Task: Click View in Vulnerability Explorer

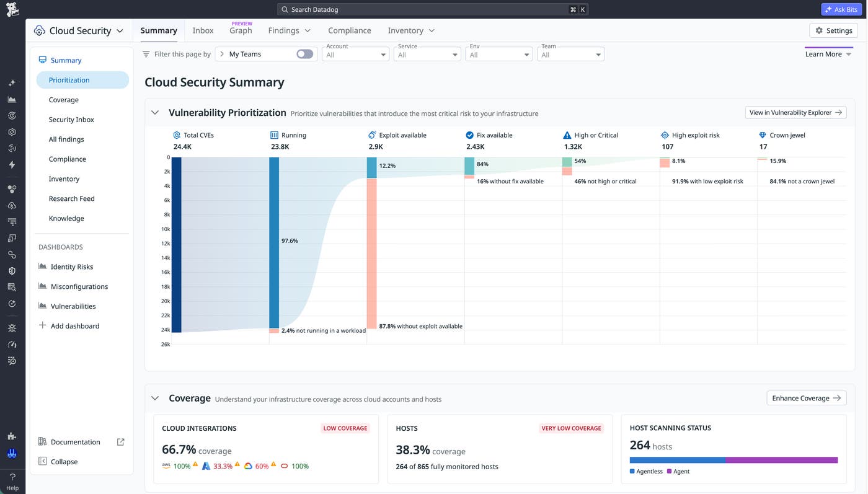Action: pyautogui.click(x=795, y=112)
